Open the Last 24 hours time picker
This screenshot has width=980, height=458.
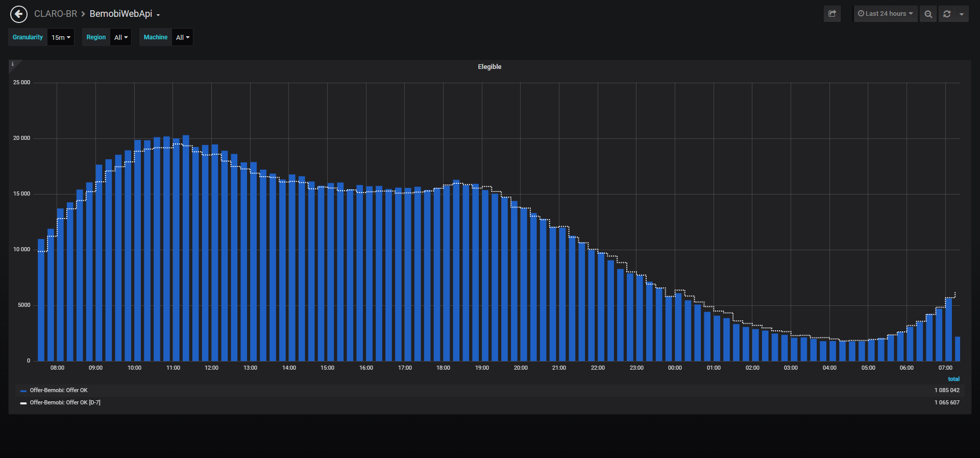click(886, 14)
